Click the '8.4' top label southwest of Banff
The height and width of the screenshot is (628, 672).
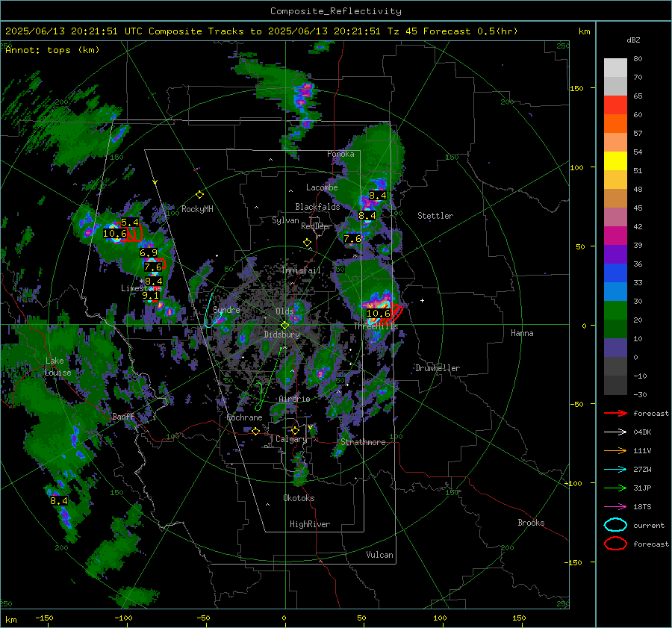[59, 501]
